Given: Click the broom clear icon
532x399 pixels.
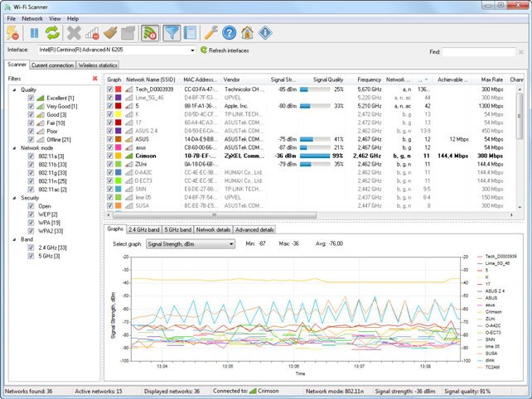Looking at the screenshot, I should click(x=110, y=33).
